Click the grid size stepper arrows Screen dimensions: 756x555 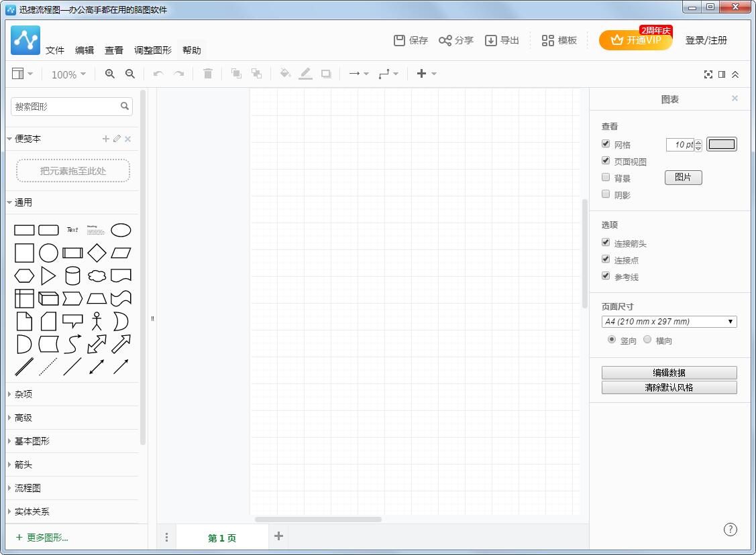pos(698,145)
